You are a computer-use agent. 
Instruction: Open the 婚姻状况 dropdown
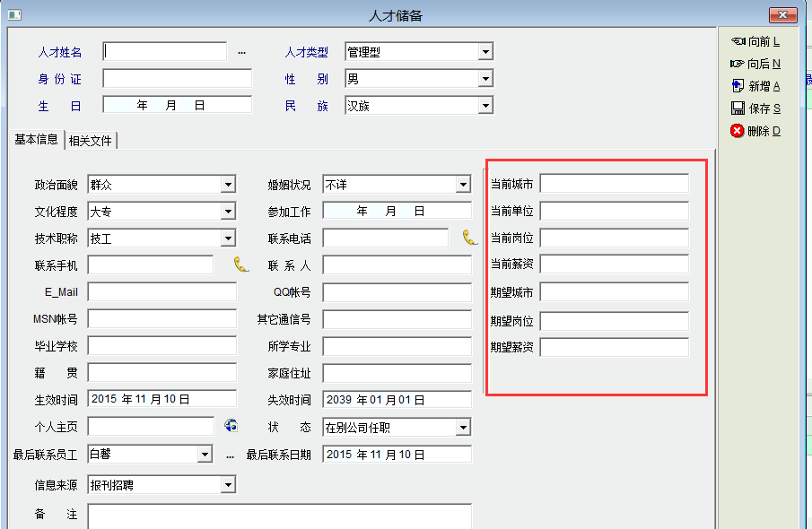point(463,185)
